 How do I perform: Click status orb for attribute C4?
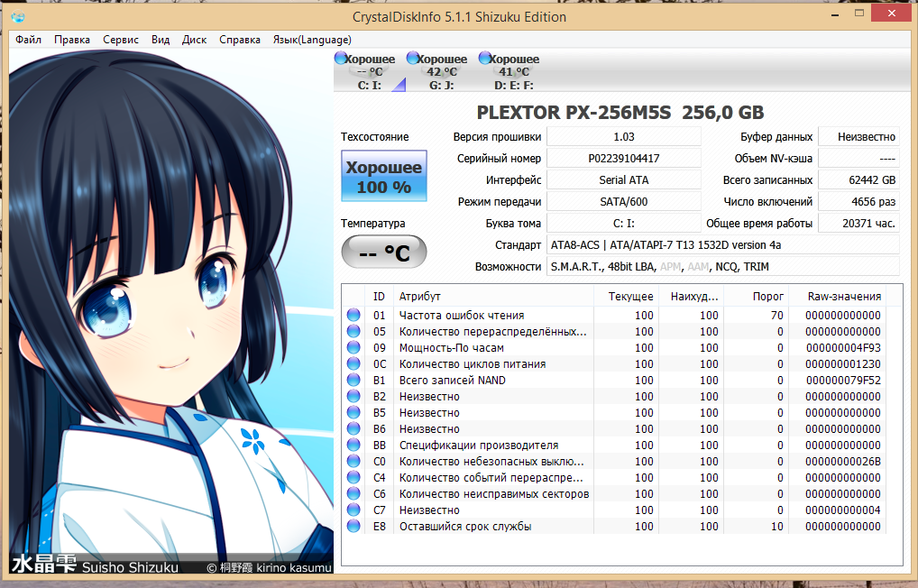pyautogui.click(x=353, y=477)
